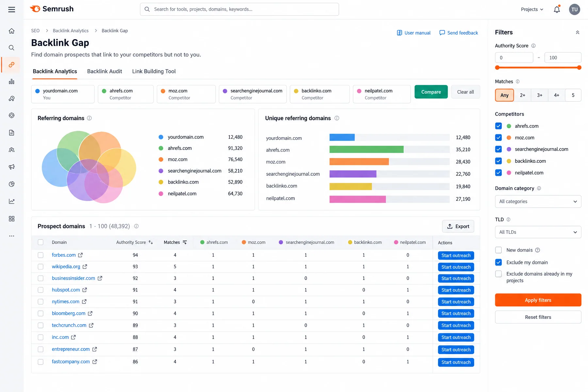Collapse the Filters panel chevron
Viewport: 588px width, 392px height.
pyautogui.click(x=578, y=32)
